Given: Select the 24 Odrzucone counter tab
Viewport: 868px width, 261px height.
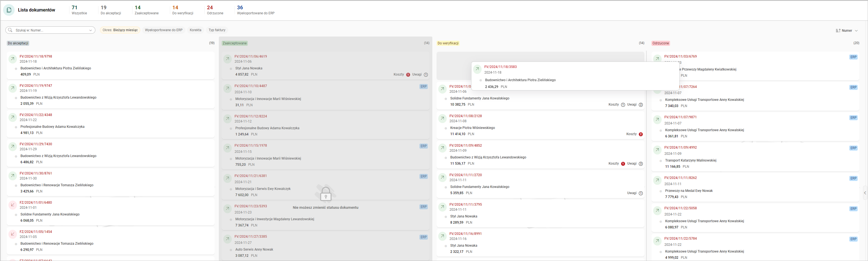Looking at the screenshot, I should 215,10.
